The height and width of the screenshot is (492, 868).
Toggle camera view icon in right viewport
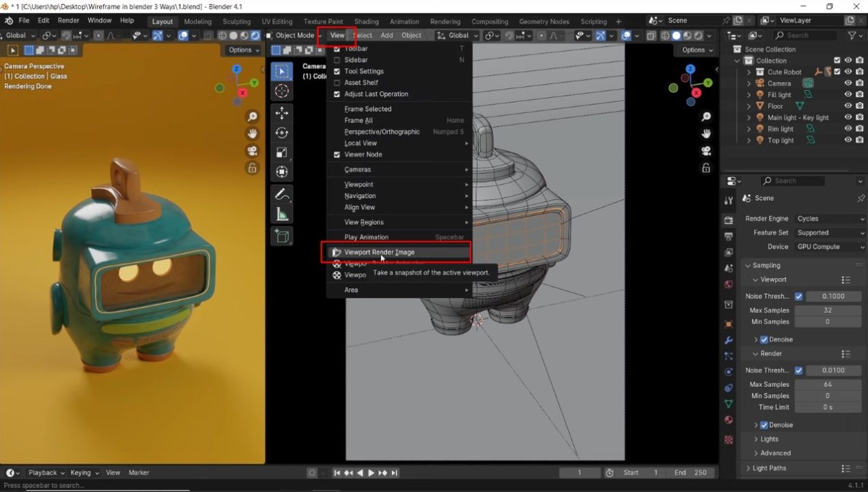pyautogui.click(x=706, y=150)
